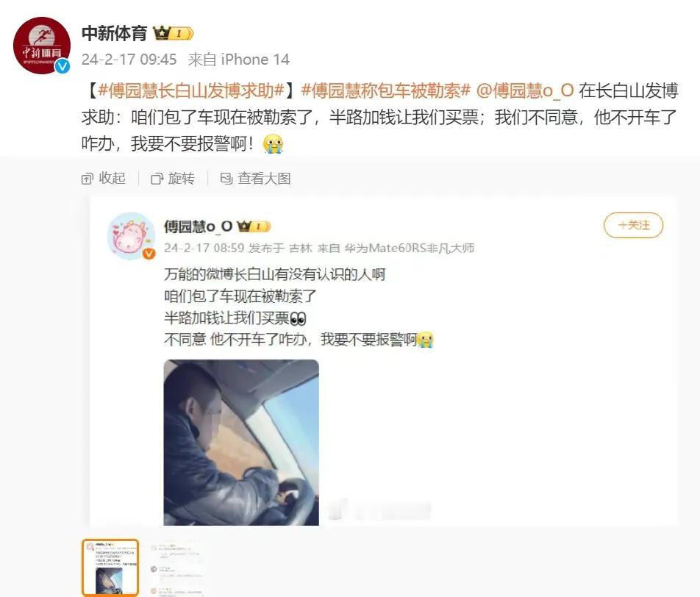
Task: Open full-size image via 查看大图
Action: 255,178
